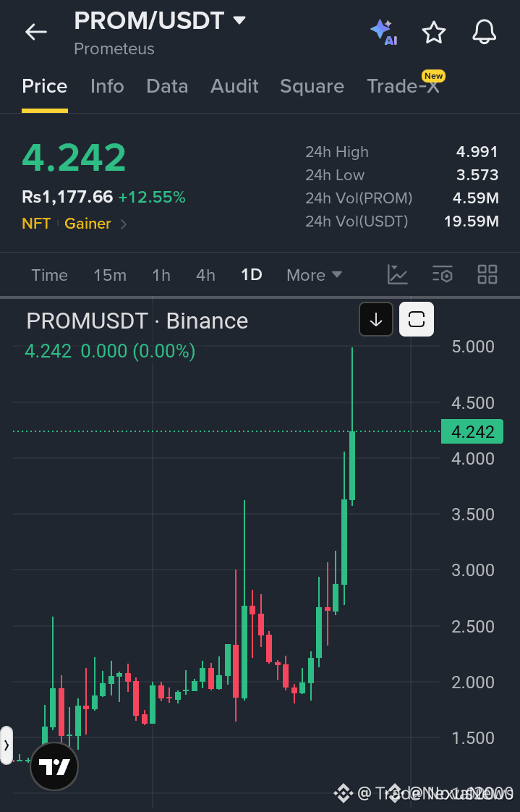Open the More intervals dropdown
The width and height of the screenshot is (520, 812).
coord(314,275)
